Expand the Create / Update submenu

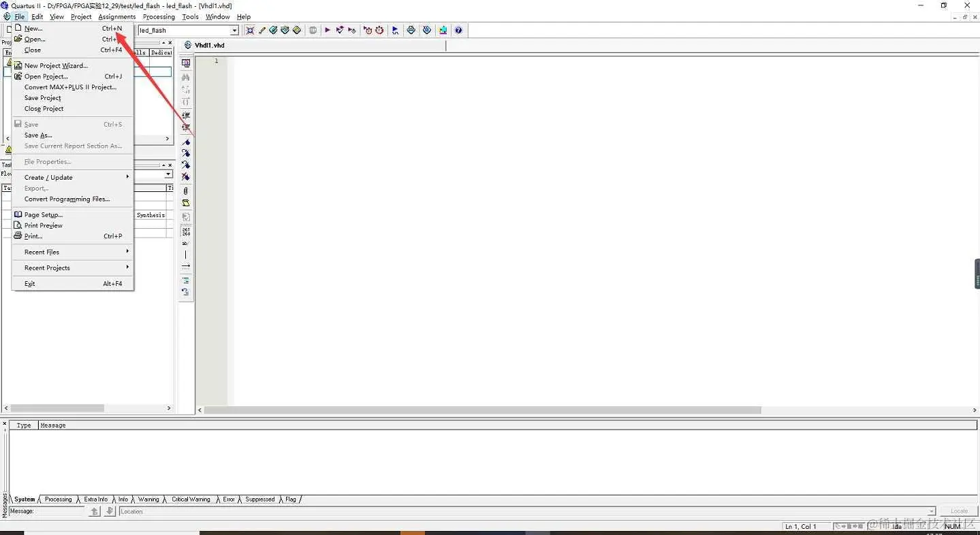[73, 177]
